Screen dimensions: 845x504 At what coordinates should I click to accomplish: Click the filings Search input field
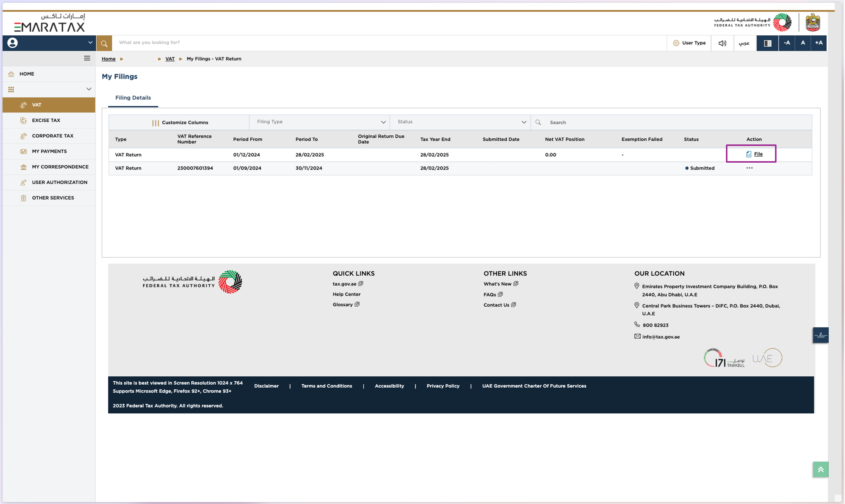(x=677, y=122)
